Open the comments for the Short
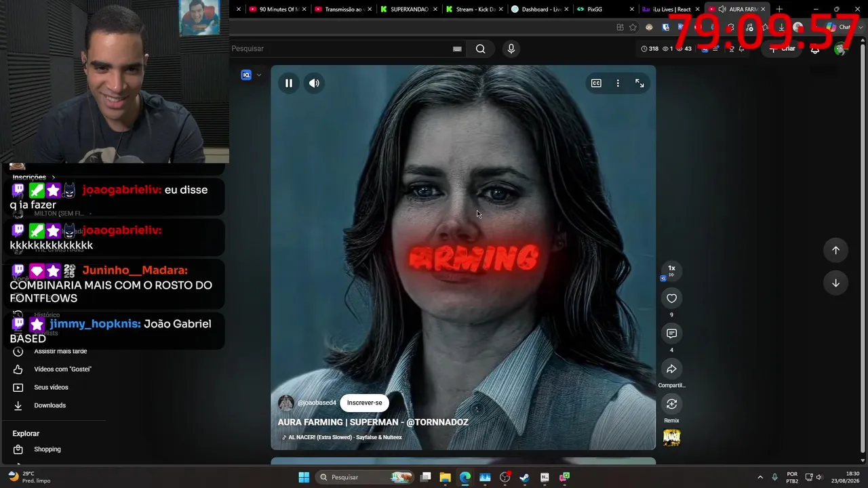868x488 pixels. point(671,333)
